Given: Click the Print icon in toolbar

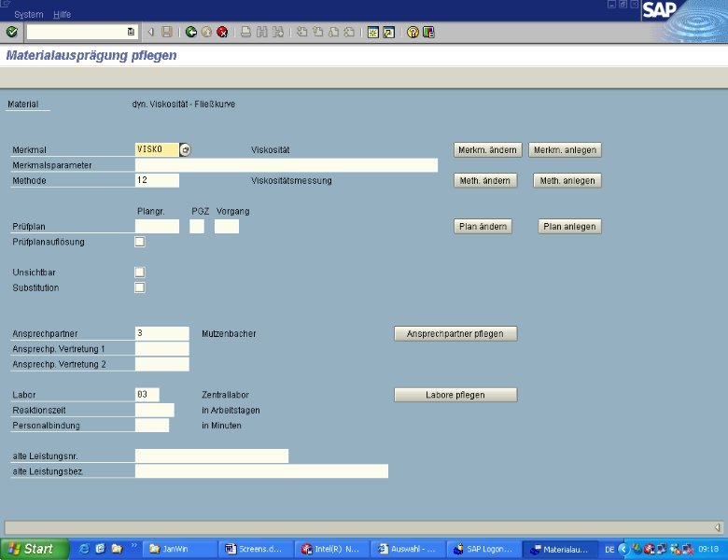Looking at the screenshot, I should click(x=246, y=32).
